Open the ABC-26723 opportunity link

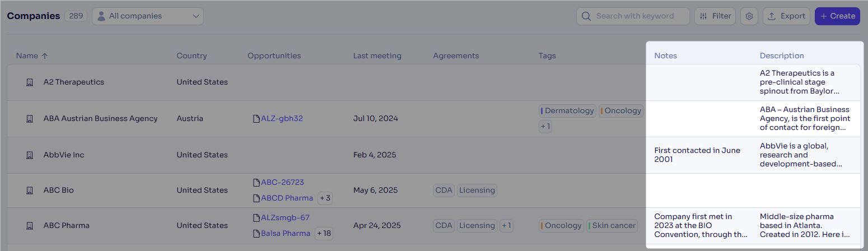[x=282, y=183]
